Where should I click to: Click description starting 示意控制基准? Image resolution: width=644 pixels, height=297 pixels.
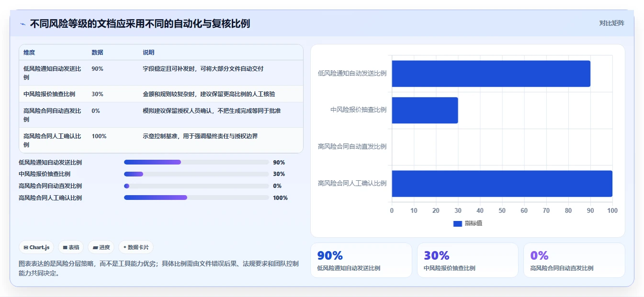point(200,136)
